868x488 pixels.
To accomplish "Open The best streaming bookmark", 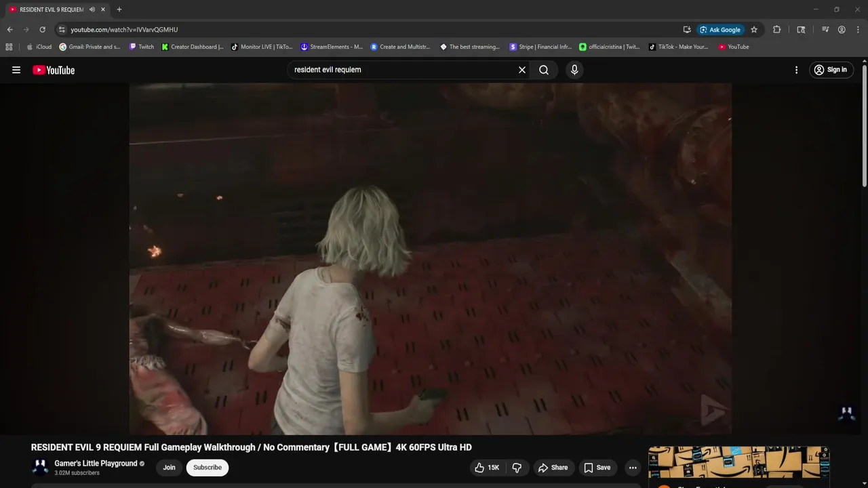I will coord(470,47).
